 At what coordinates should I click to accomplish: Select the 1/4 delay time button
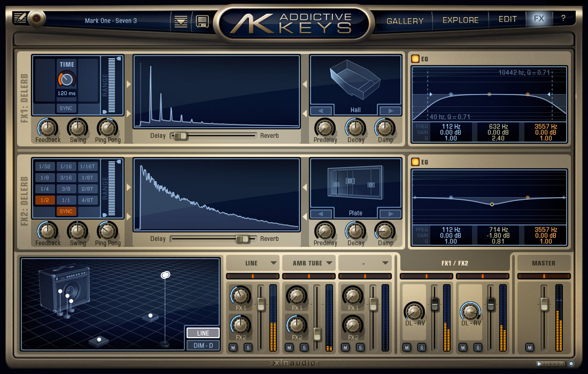[45, 189]
